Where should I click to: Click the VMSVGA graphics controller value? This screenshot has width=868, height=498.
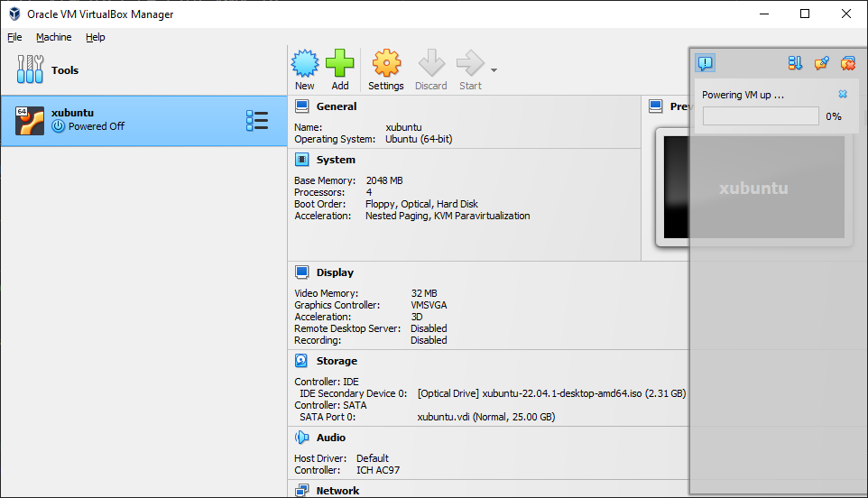pyautogui.click(x=429, y=305)
